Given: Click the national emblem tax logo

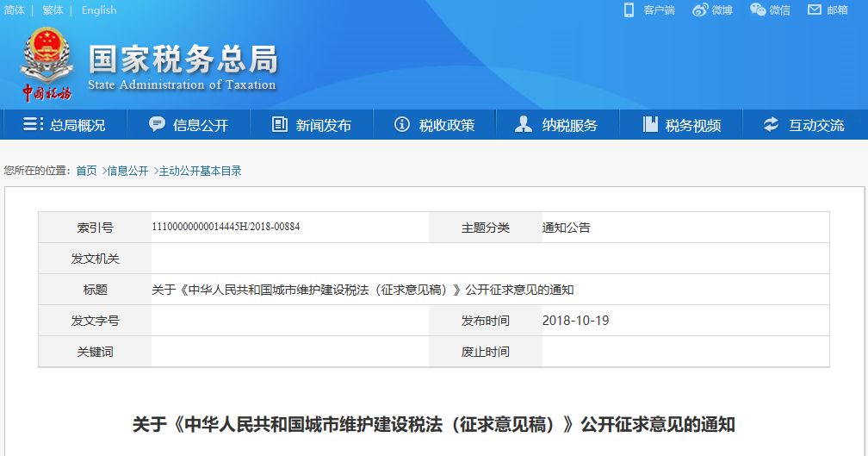Looking at the screenshot, I should pos(47,63).
